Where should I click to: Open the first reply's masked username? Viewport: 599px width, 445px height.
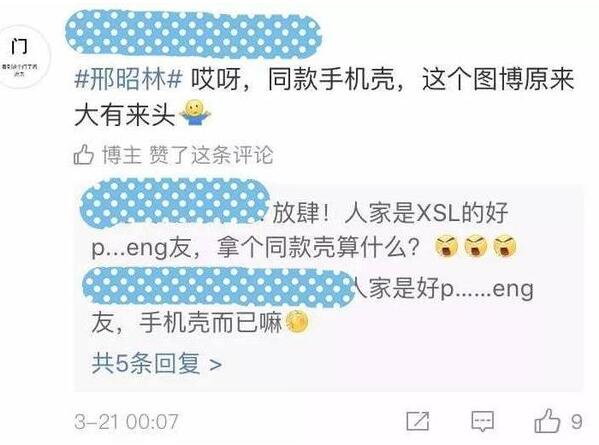point(175,204)
